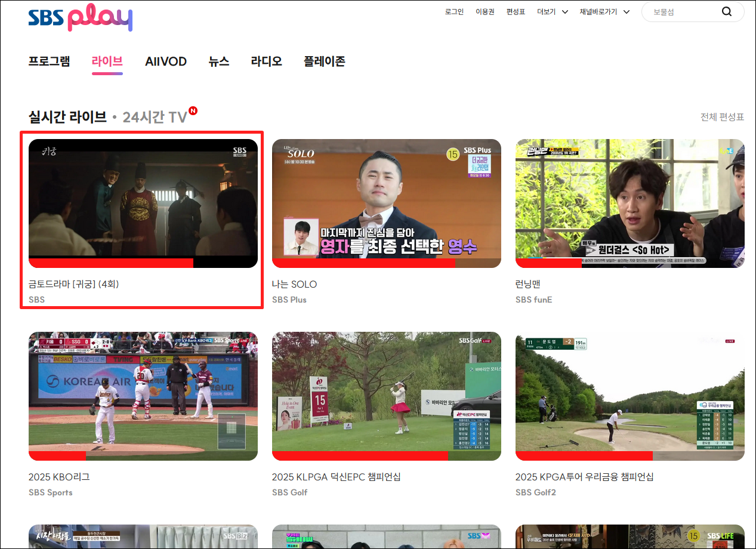Click the progress bar under 귀궁 thumbnail
The width and height of the screenshot is (756, 549).
(x=143, y=263)
